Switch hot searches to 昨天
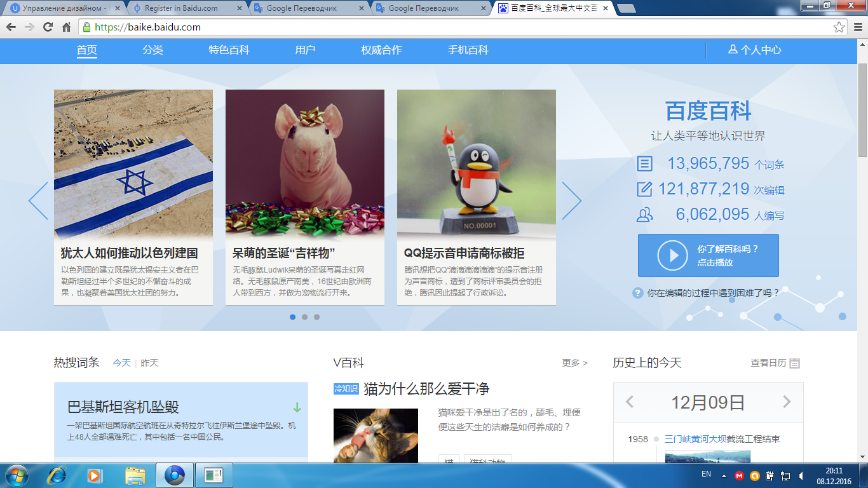868x488 pixels. [149, 363]
